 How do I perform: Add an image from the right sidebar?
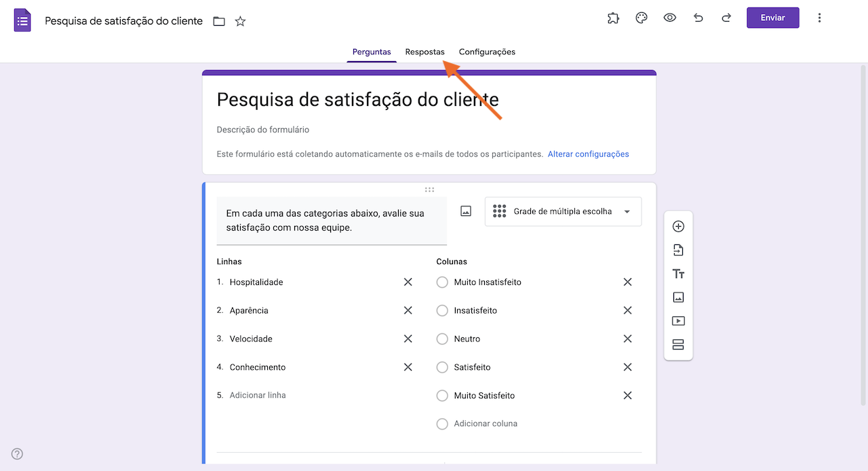pos(678,297)
